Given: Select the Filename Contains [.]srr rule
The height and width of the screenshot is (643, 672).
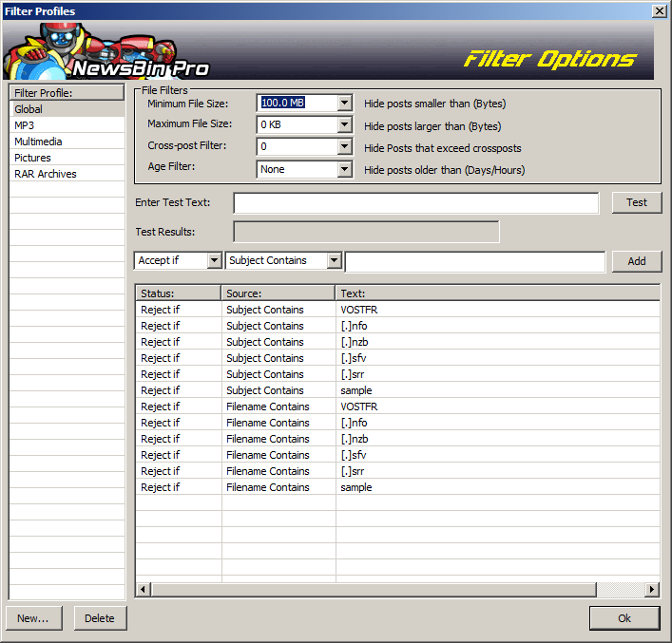Looking at the screenshot, I should pyautogui.click(x=397, y=471).
